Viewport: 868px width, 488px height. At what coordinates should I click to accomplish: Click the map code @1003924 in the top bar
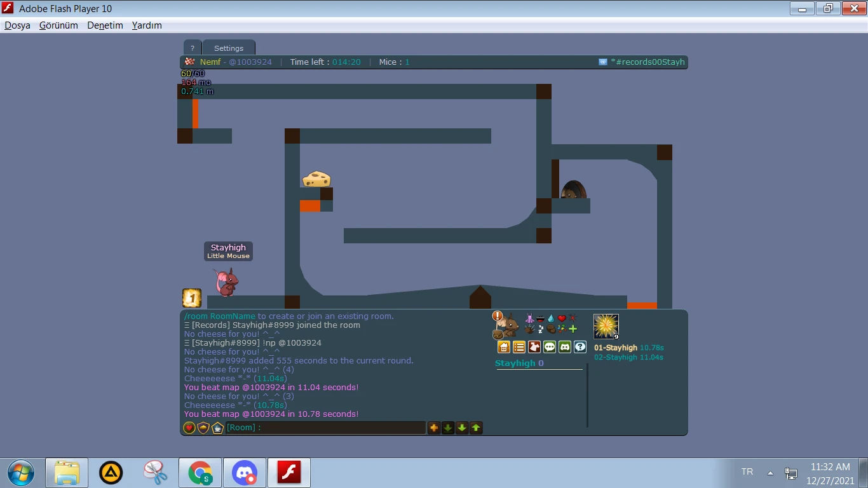250,62
